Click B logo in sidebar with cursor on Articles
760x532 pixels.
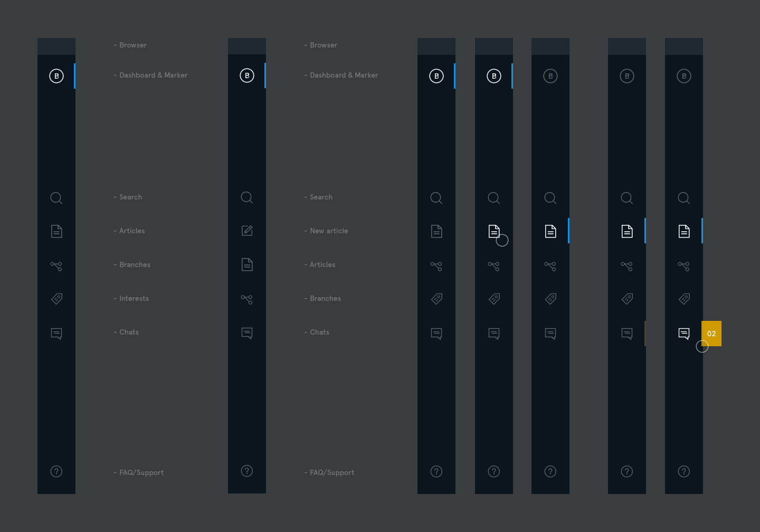(494, 76)
